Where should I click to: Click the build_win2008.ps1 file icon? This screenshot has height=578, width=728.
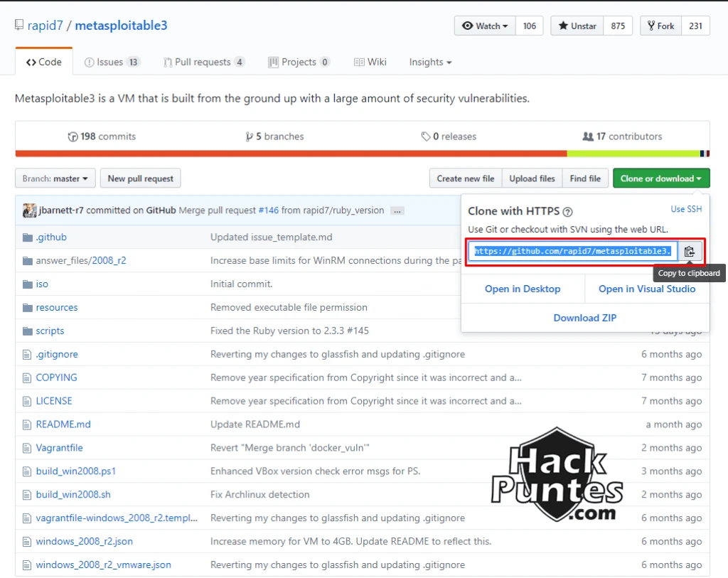click(27, 471)
